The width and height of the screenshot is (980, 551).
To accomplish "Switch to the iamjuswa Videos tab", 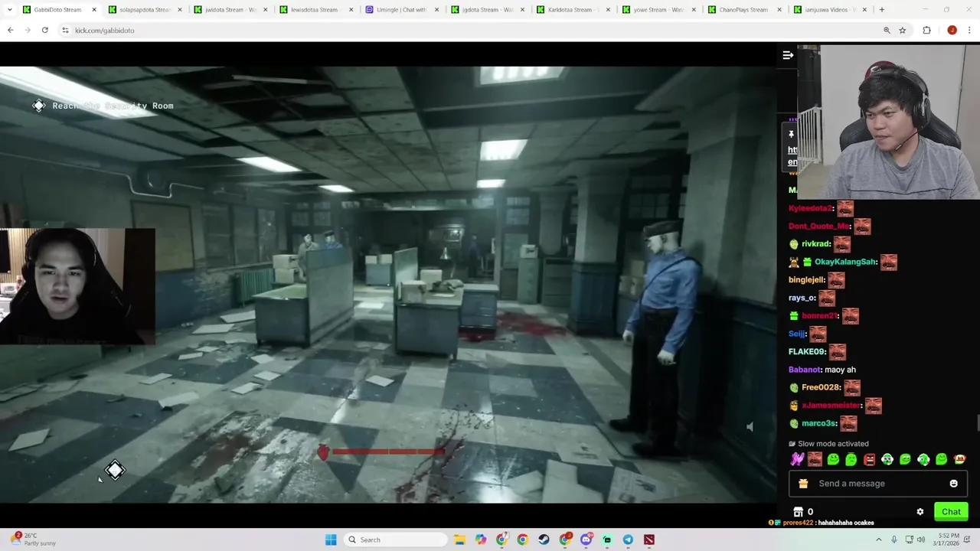I will [x=831, y=10].
